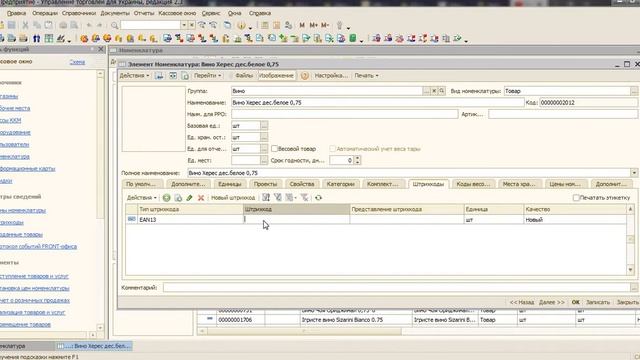
Task: Tick the Печатать этикетку checkbox
Action: click(576, 198)
